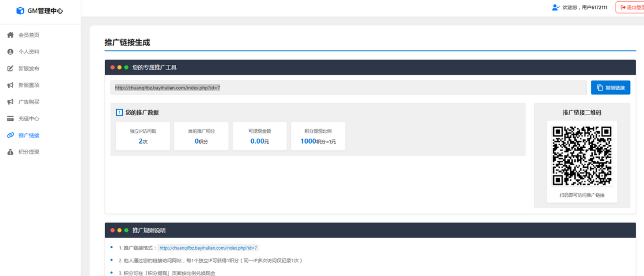Open the 个人资料 page
This screenshot has width=644, height=276.
[29, 52]
